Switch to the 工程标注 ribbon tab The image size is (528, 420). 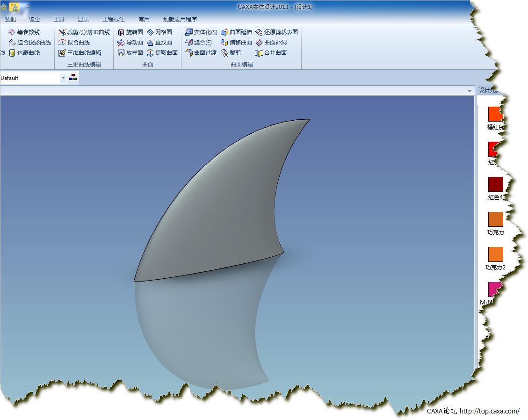tap(114, 20)
